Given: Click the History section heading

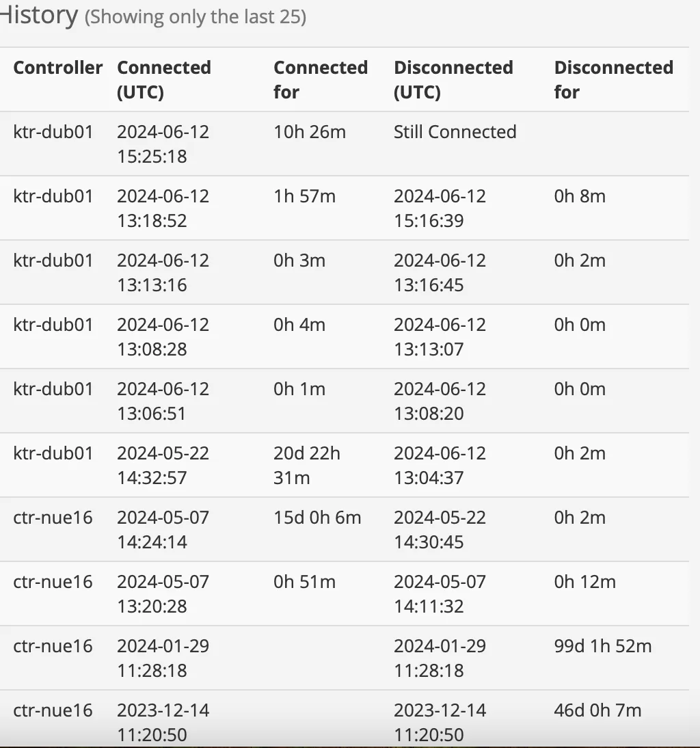Looking at the screenshot, I should click(39, 15).
